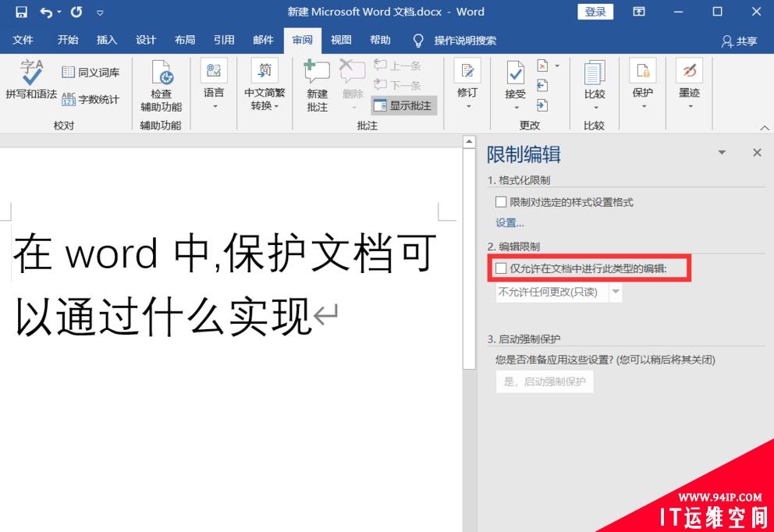Check allow only this editing type
The image size is (774, 532).
(501, 268)
